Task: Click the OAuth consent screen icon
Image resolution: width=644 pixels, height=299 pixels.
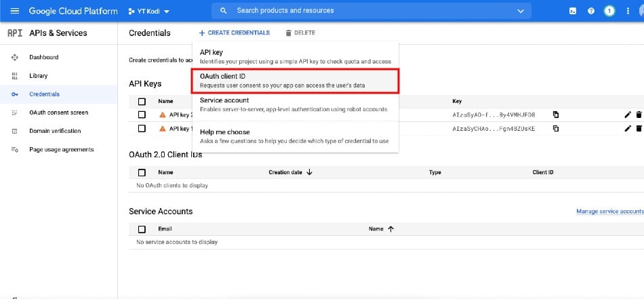Action: click(x=15, y=113)
